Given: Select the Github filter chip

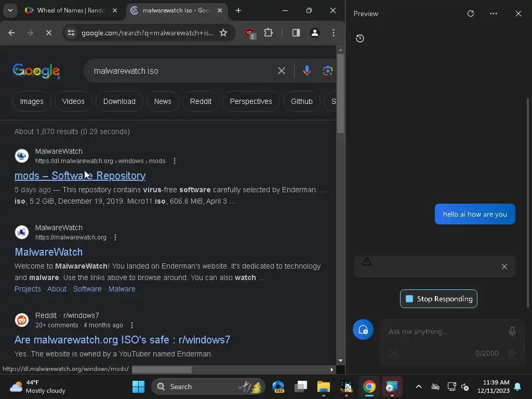Looking at the screenshot, I should click(x=302, y=101).
